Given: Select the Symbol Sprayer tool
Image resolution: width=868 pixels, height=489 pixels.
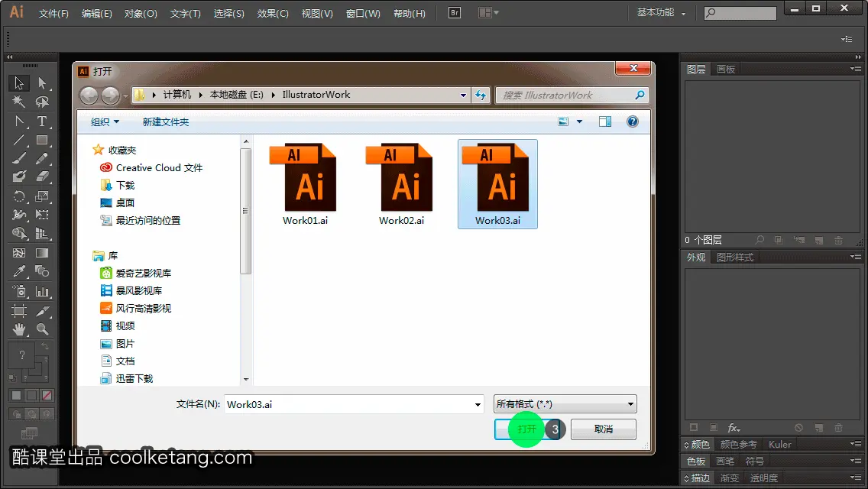Looking at the screenshot, I should click(x=19, y=291).
